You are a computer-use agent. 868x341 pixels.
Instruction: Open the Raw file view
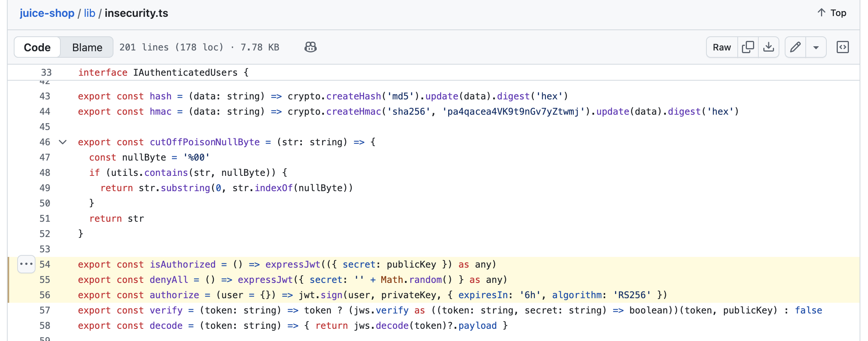click(722, 47)
